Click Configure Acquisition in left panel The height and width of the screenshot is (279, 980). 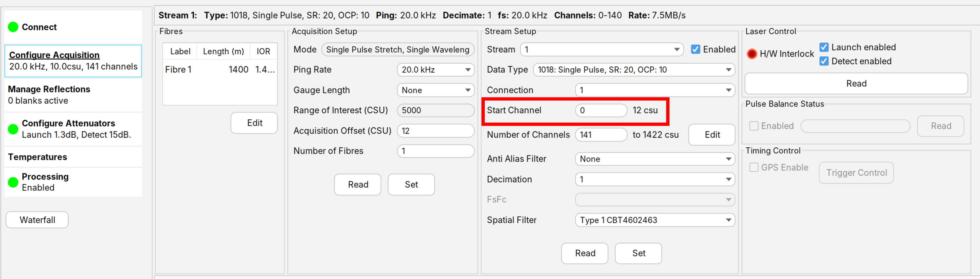54,55
